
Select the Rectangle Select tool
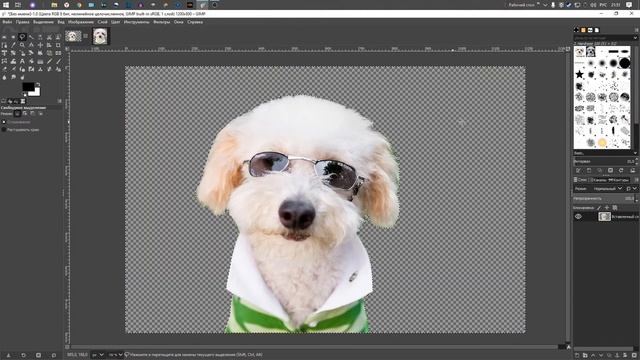[x=4, y=37]
